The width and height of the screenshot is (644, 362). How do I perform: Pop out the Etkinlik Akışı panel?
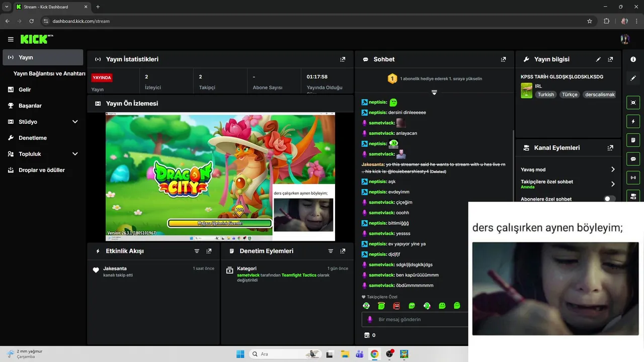point(209,251)
